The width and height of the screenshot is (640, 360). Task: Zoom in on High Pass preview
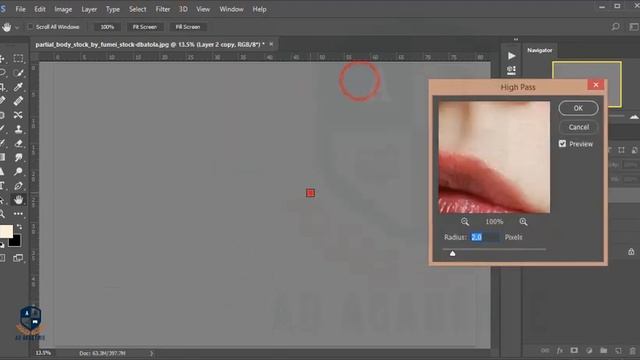tap(523, 222)
